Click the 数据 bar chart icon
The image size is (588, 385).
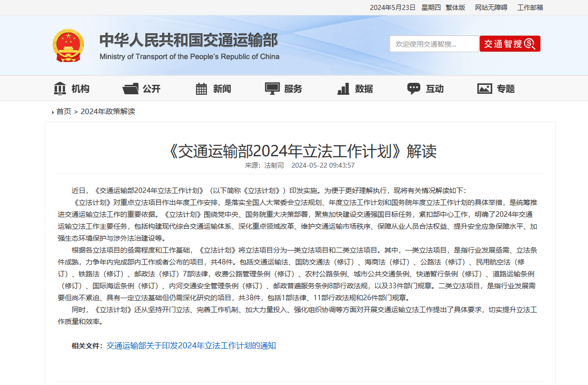[343, 88]
